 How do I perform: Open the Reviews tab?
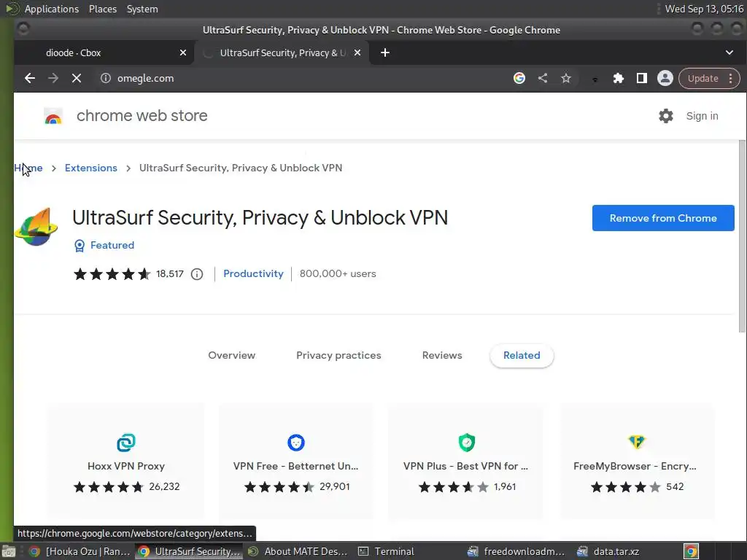442,355
